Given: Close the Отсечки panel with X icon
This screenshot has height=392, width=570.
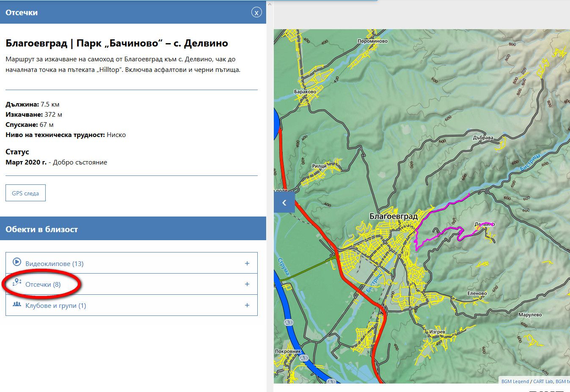Looking at the screenshot, I should coord(256,12).
